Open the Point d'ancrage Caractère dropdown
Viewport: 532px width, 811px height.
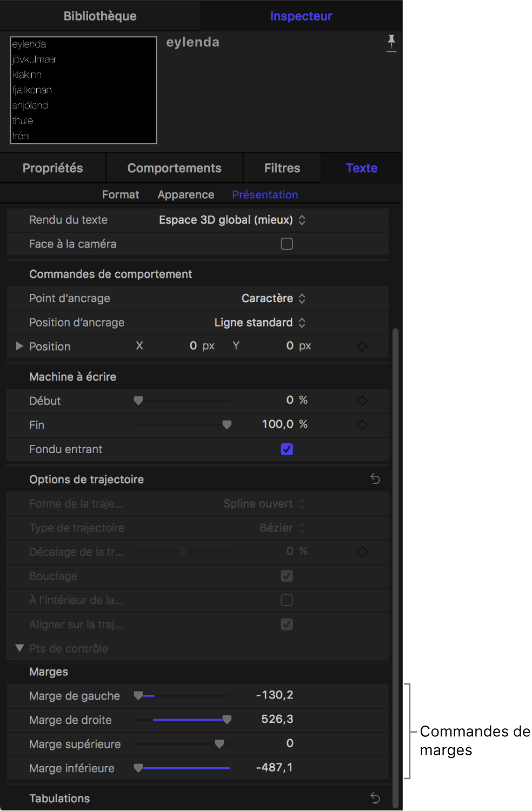tap(274, 298)
